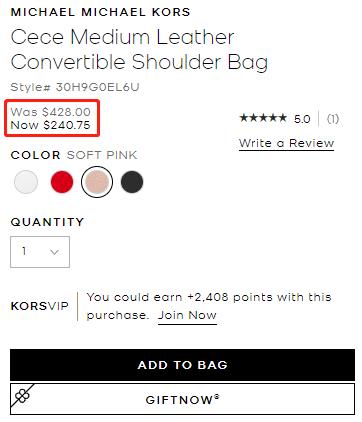Click the 5.0 rating score
The height and width of the screenshot is (422, 362).
302,119
